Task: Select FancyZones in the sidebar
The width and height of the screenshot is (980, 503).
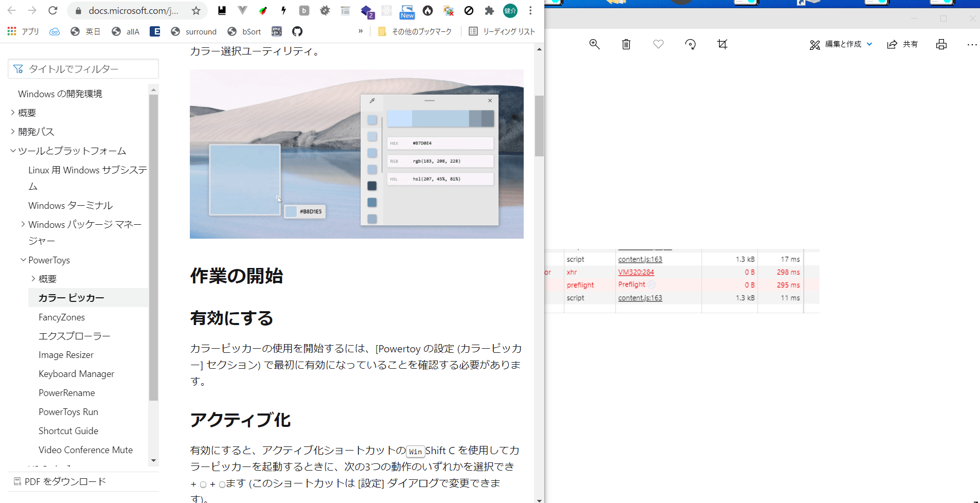Action: [62, 317]
